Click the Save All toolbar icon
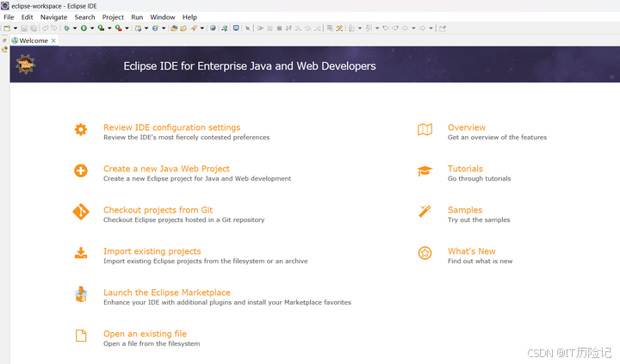 click(x=34, y=28)
